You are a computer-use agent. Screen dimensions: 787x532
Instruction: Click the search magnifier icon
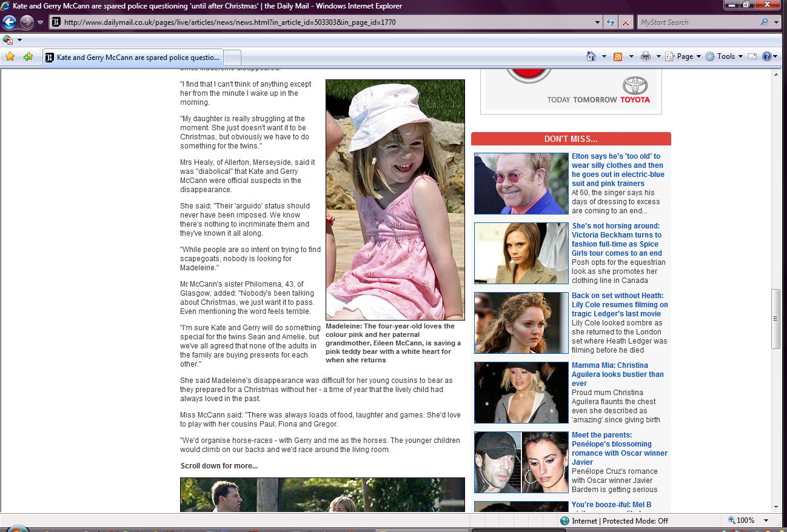click(x=764, y=22)
